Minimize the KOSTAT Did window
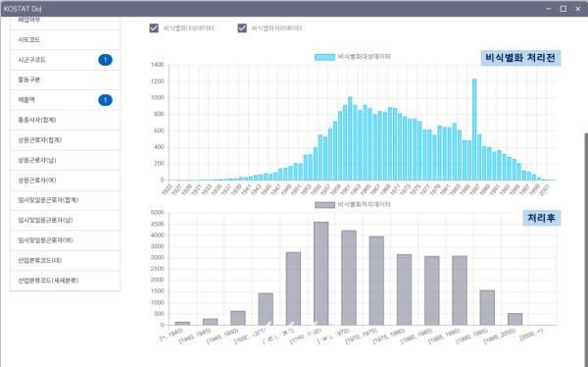588x367 pixels. (x=549, y=9)
